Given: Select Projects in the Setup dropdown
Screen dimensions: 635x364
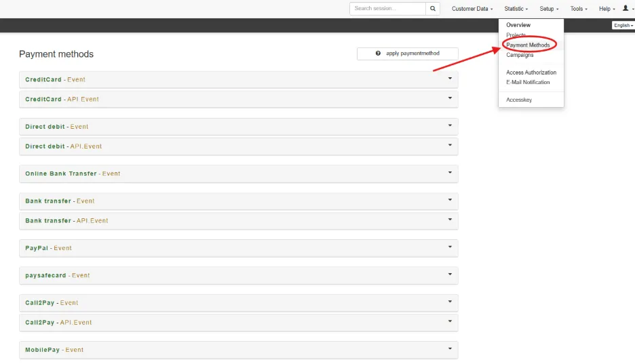Looking at the screenshot, I should coord(516,35).
